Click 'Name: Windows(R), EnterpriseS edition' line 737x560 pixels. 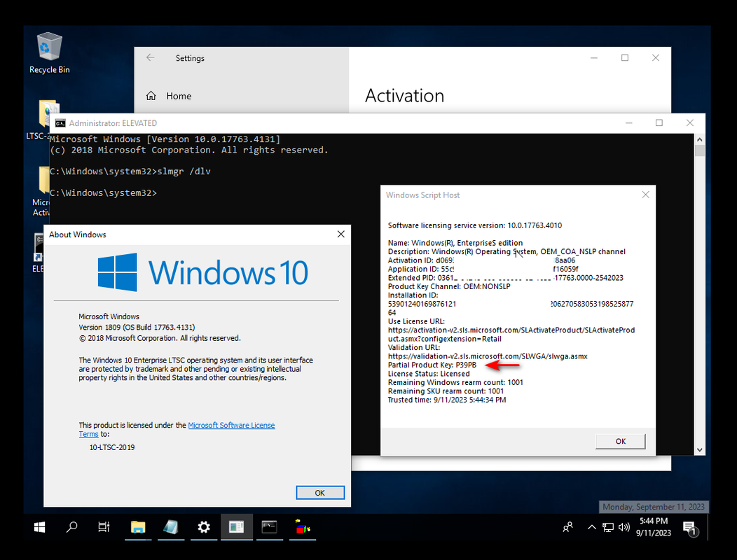pos(455,243)
